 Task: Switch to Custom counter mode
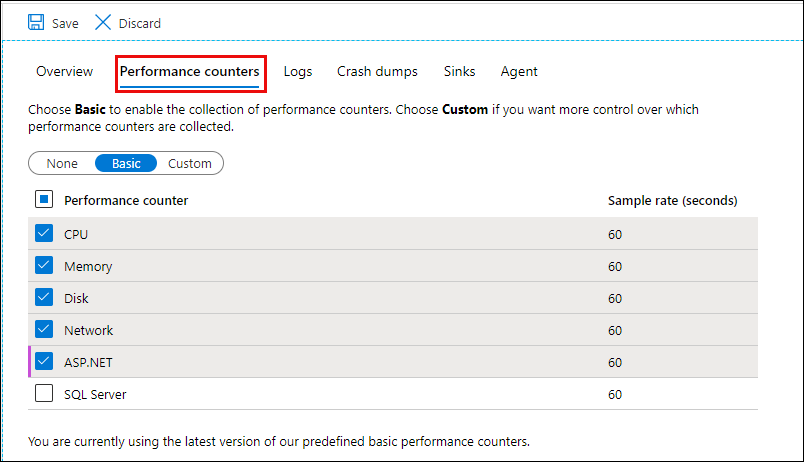pyautogui.click(x=190, y=164)
